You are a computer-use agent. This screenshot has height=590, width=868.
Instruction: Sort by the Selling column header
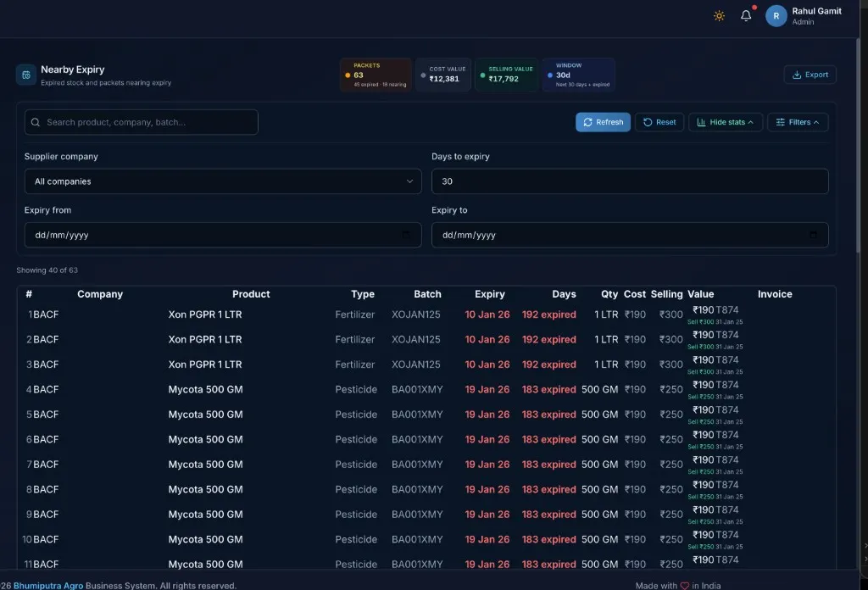[x=666, y=294]
